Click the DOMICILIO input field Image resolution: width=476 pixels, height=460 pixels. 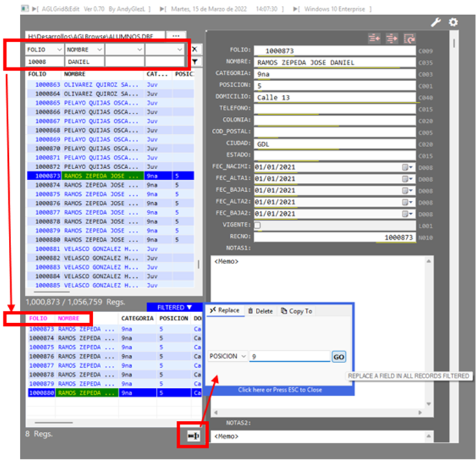pyautogui.click(x=334, y=97)
